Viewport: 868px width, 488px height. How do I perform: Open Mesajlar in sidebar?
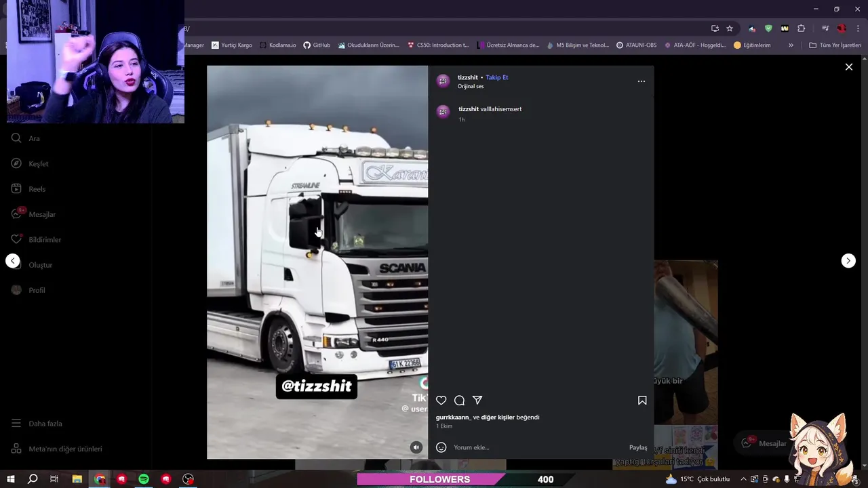click(33, 214)
